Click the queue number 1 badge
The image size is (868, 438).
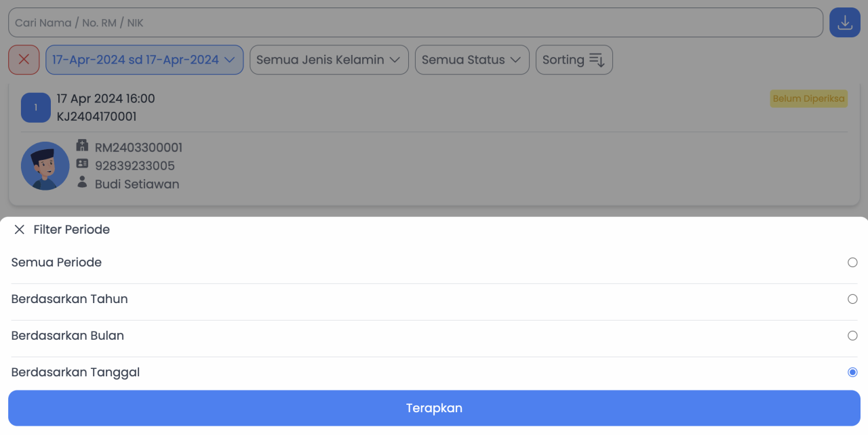point(36,108)
